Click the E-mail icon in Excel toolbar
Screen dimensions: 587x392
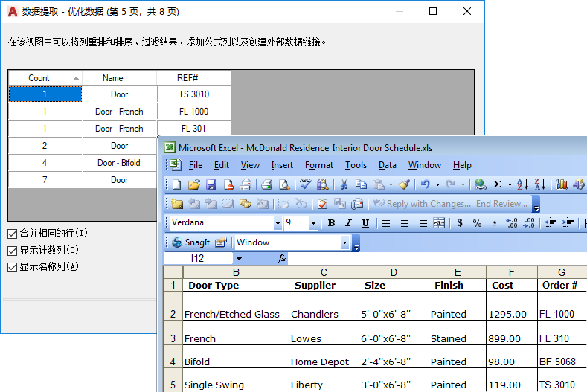pos(246,184)
